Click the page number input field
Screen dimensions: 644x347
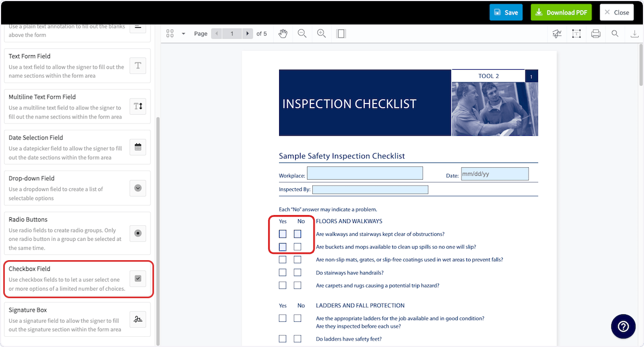pos(232,34)
